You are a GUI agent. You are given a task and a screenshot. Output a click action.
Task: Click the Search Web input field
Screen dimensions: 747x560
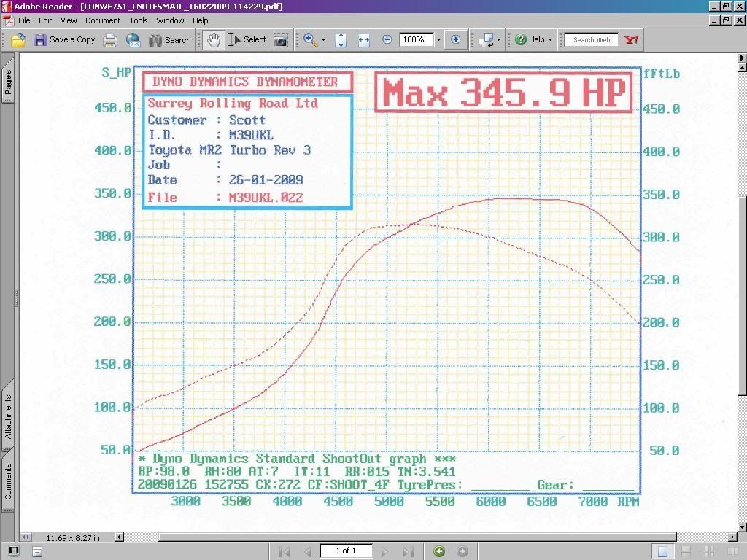[x=591, y=40]
